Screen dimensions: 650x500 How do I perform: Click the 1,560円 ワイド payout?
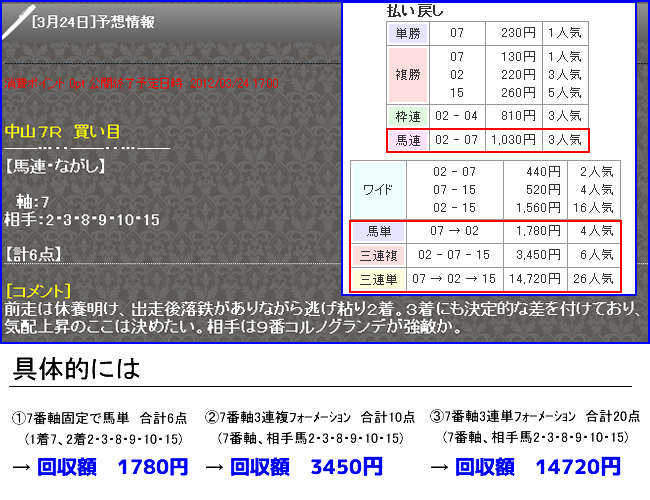tap(538, 208)
